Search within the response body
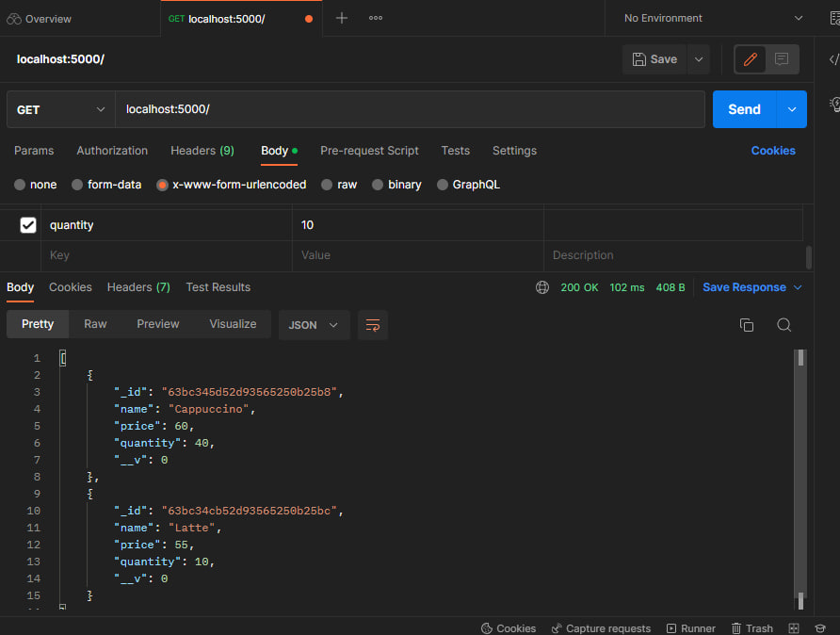The width and height of the screenshot is (840, 635). click(x=783, y=324)
